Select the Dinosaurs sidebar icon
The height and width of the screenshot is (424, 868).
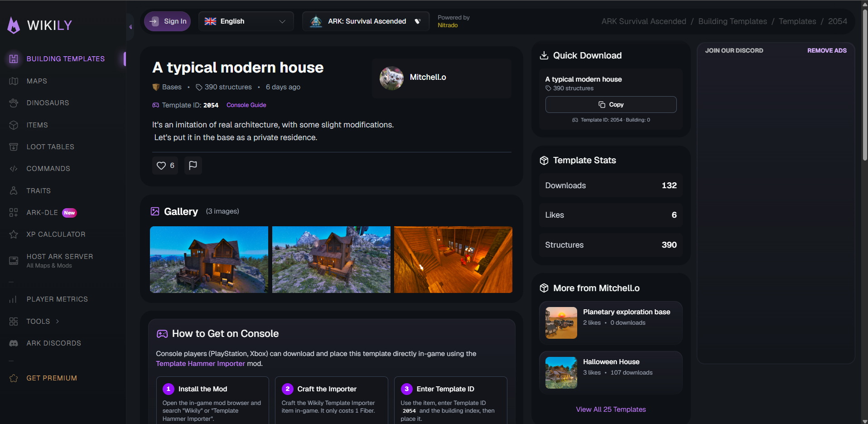[14, 102]
